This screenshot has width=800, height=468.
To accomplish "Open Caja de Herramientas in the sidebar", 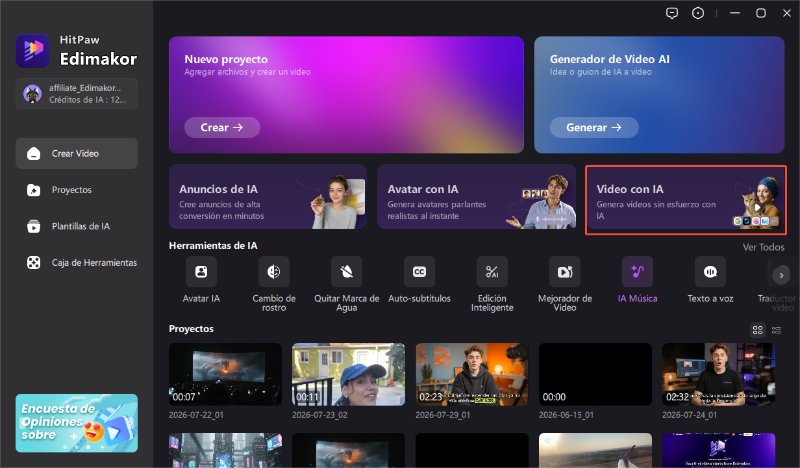I will (77, 263).
